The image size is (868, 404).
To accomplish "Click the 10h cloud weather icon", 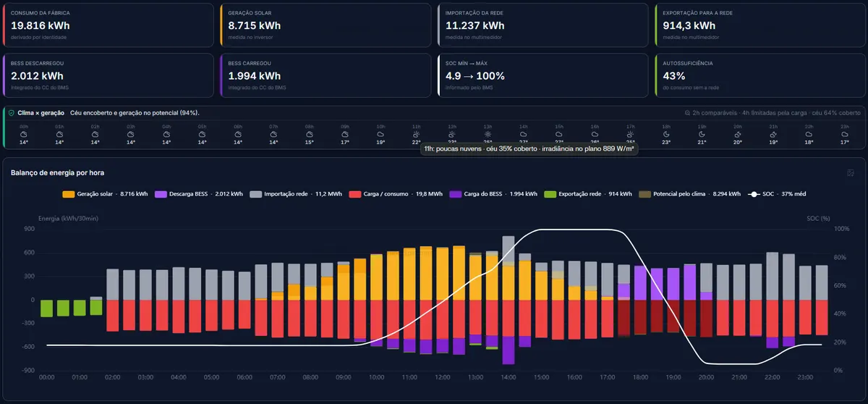I will tap(380, 134).
